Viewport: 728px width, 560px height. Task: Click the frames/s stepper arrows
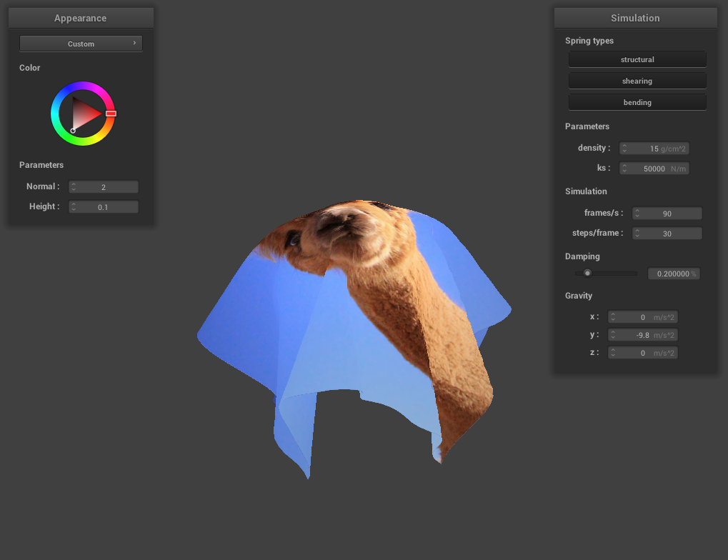(x=637, y=214)
